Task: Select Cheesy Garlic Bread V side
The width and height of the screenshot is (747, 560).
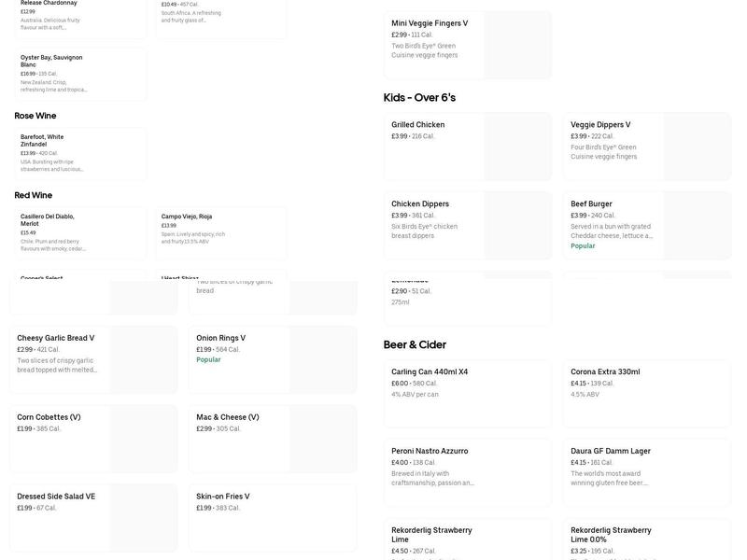Action: tap(93, 359)
